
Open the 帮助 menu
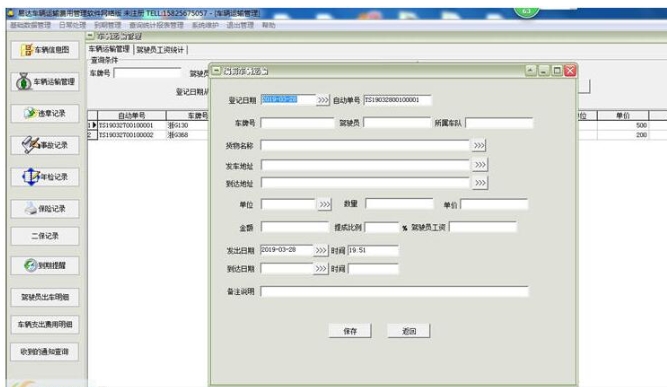[268, 25]
